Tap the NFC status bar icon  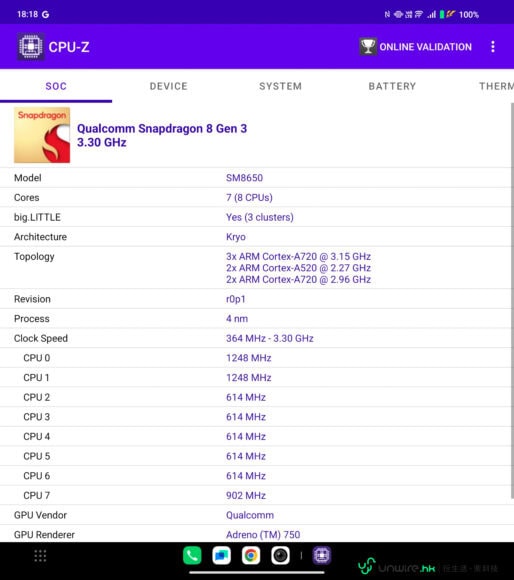387,14
